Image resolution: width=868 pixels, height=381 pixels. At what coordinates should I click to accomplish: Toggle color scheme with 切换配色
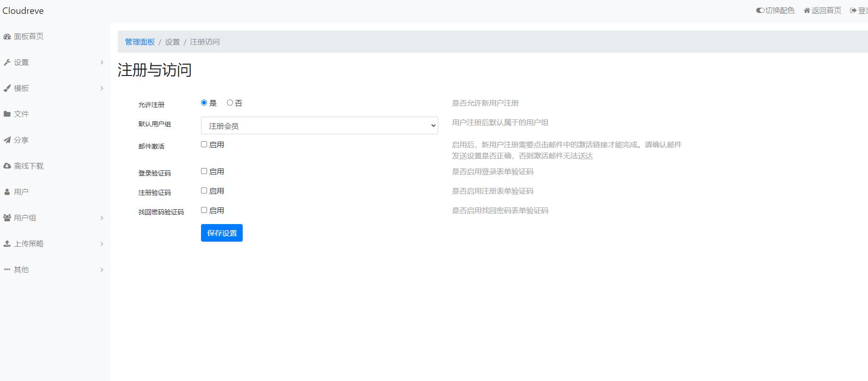(775, 11)
